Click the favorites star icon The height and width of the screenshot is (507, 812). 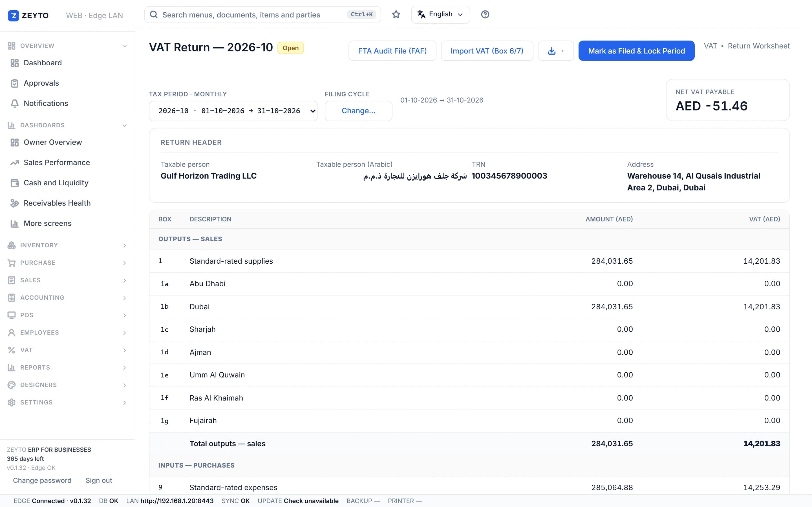[396, 14]
